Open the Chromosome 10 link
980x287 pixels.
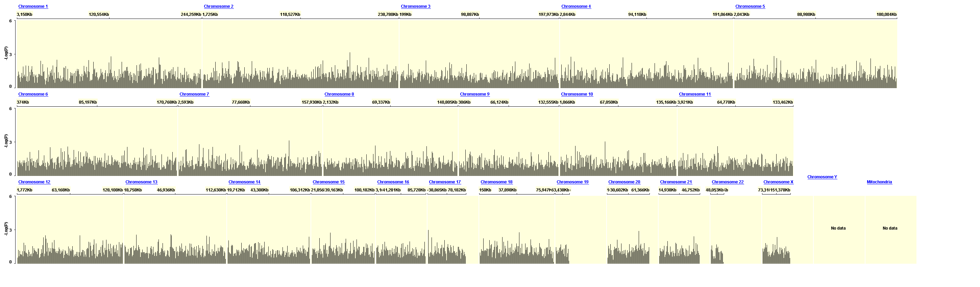[x=577, y=94]
